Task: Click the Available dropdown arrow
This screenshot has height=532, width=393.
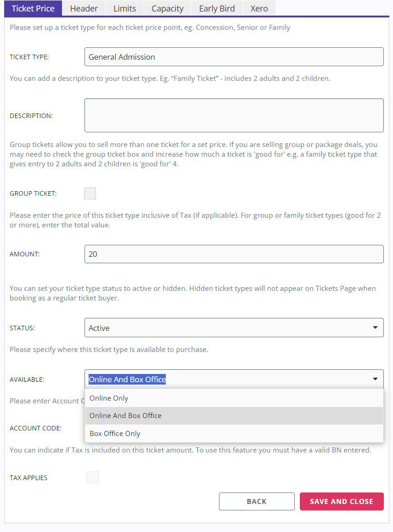Action: coord(375,379)
